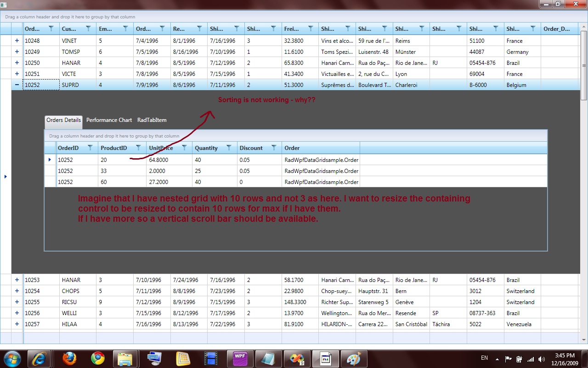The image size is (588, 368).
Task: Expand the row for order 10253
Action: tap(17, 280)
